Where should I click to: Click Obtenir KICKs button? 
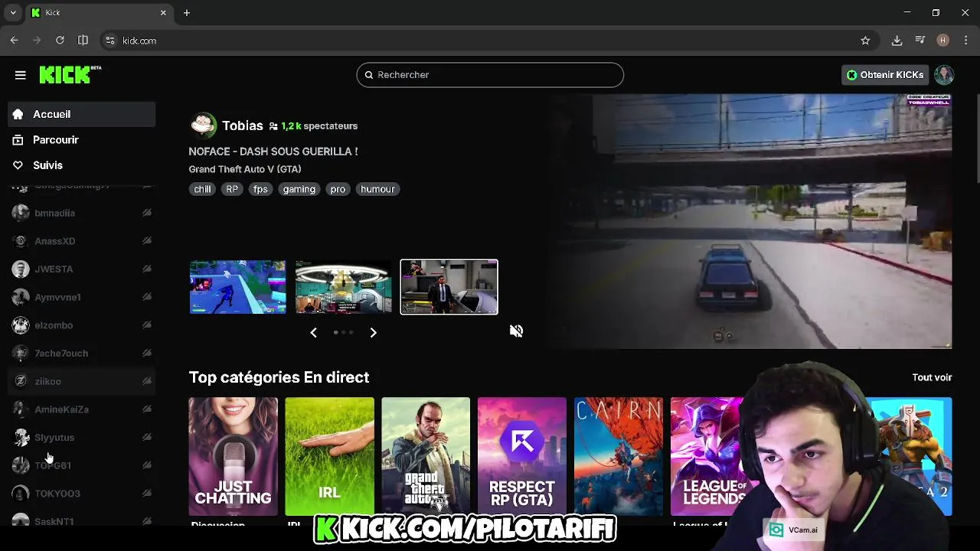(x=884, y=75)
